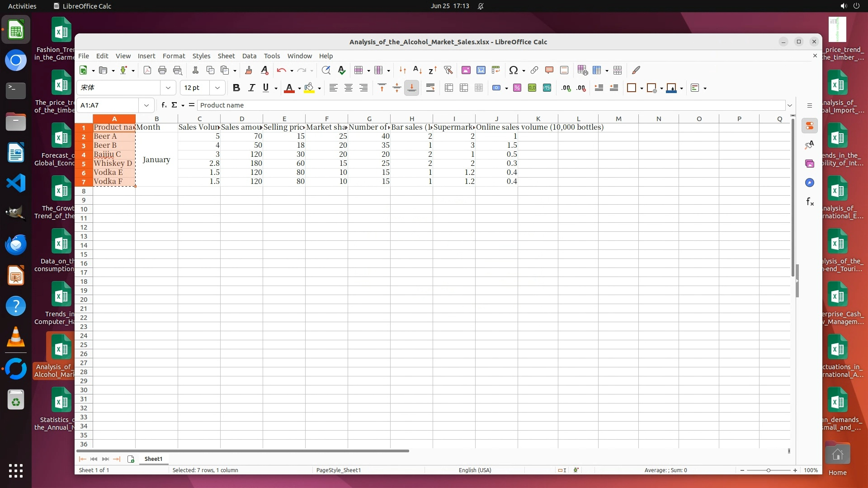Viewport: 868px width, 488px height.
Task: Apply the yellow background highlight color
Action: pos(309,88)
